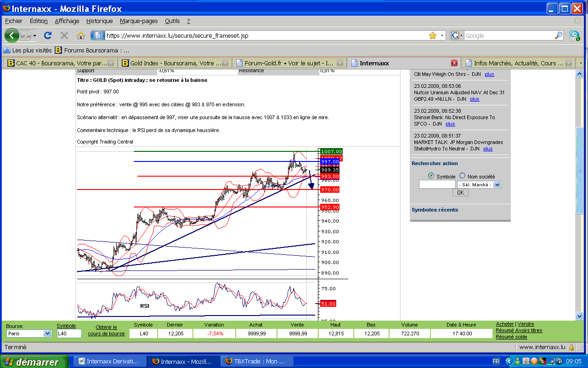Open 'plus' link for Citi May Weigh On Shrs
The image size is (588, 368).
pyautogui.click(x=489, y=74)
